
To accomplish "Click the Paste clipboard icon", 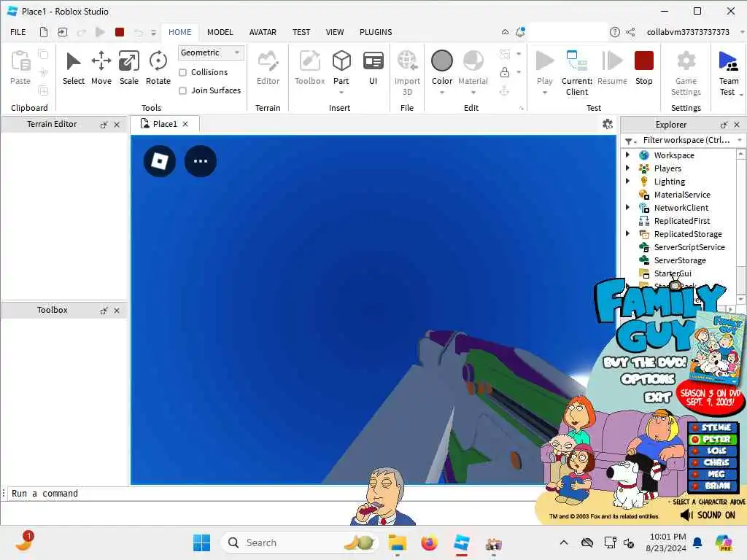I will (x=20, y=61).
